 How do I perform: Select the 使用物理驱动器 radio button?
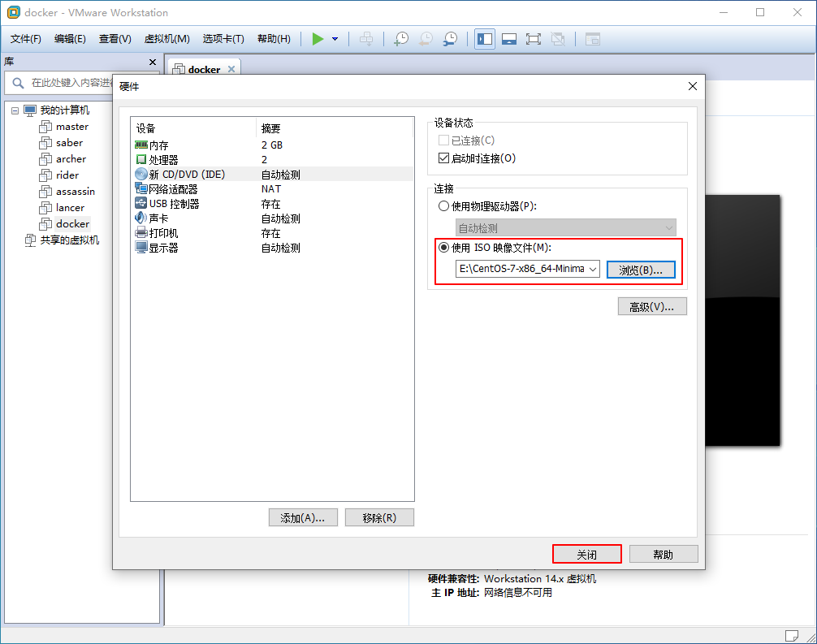443,206
